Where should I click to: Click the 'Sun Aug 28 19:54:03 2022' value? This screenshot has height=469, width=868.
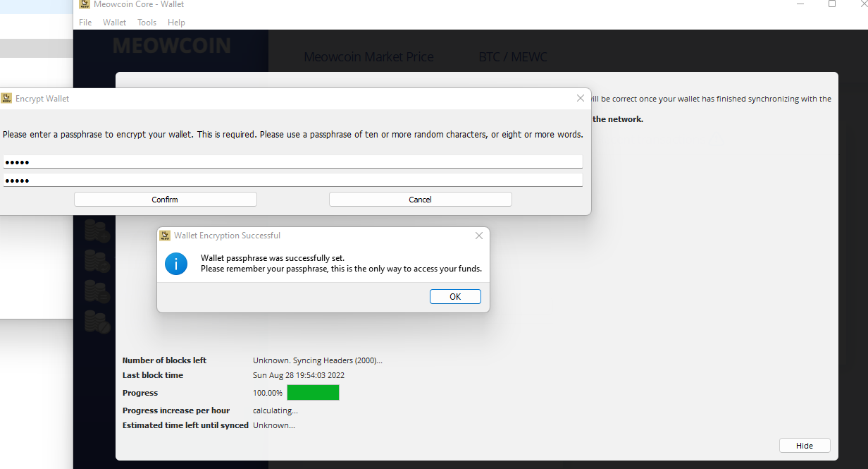pos(299,376)
